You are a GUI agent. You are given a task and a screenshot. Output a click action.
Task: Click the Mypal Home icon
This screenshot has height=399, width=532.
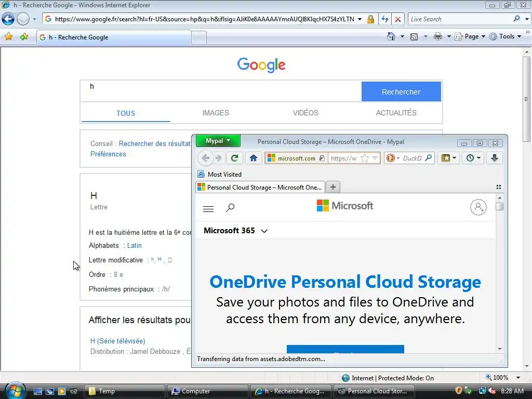pyautogui.click(x=253, y=158)
